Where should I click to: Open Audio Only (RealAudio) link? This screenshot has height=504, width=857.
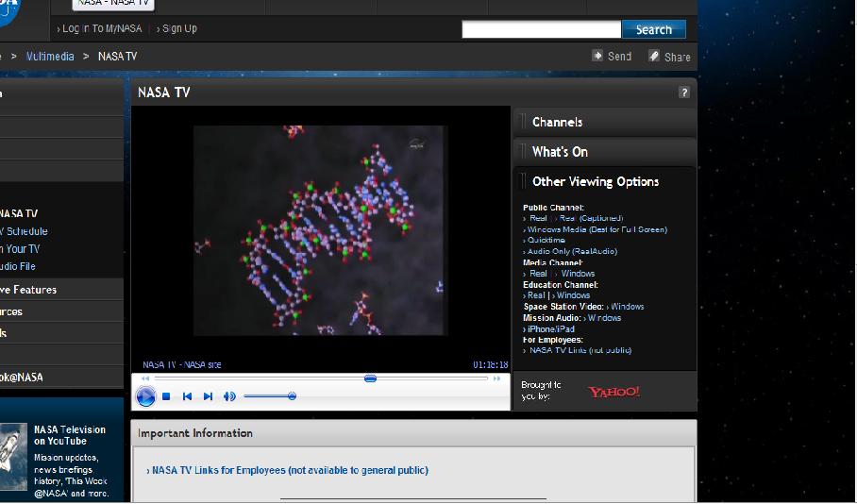(572, 251)
